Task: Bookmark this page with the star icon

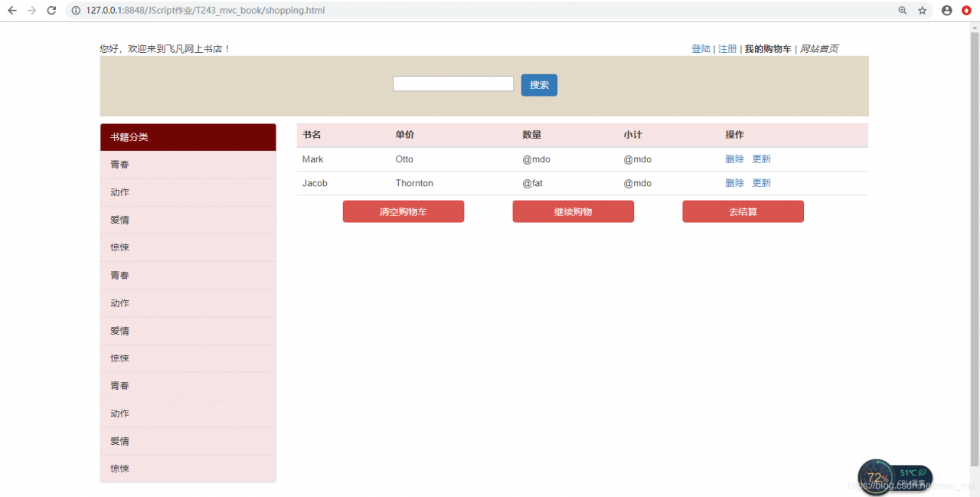Action: click(923, 11)
